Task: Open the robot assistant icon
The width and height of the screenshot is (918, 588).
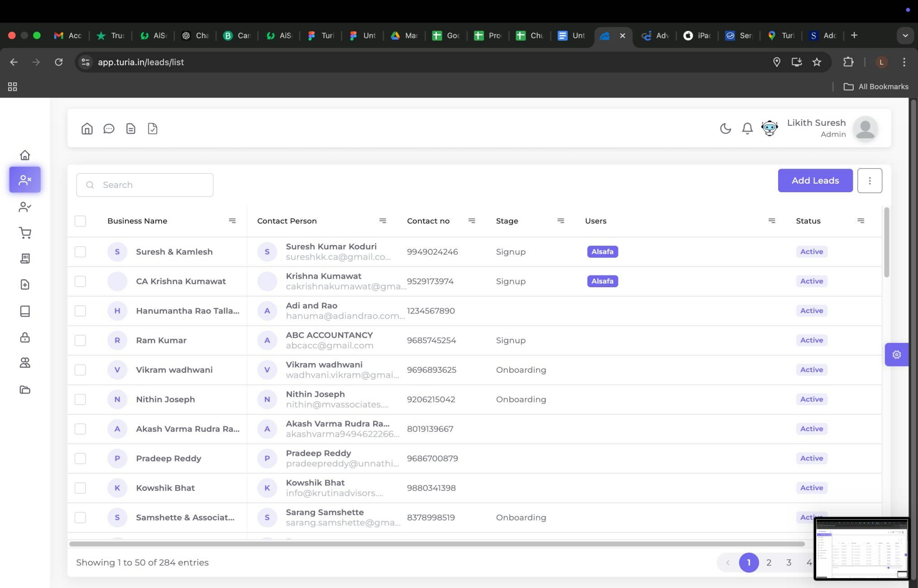Action: [770, 128]
